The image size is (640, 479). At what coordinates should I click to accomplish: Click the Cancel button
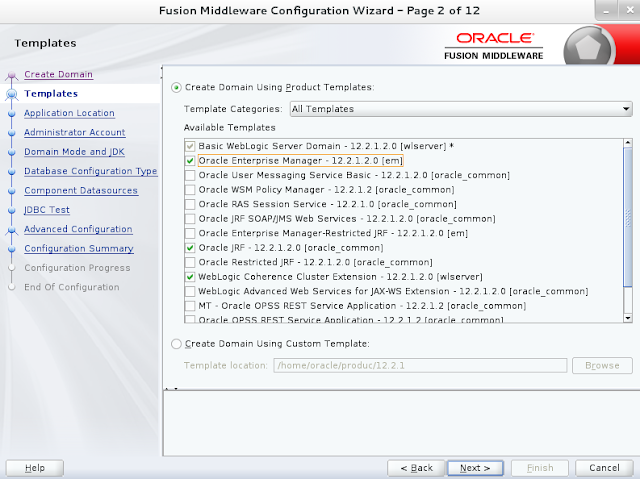(604, 468)
